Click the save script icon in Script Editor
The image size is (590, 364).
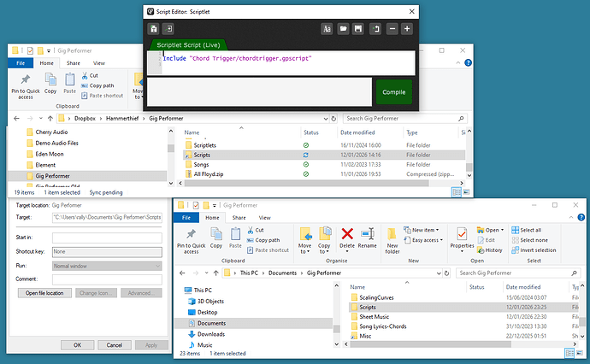358,28
